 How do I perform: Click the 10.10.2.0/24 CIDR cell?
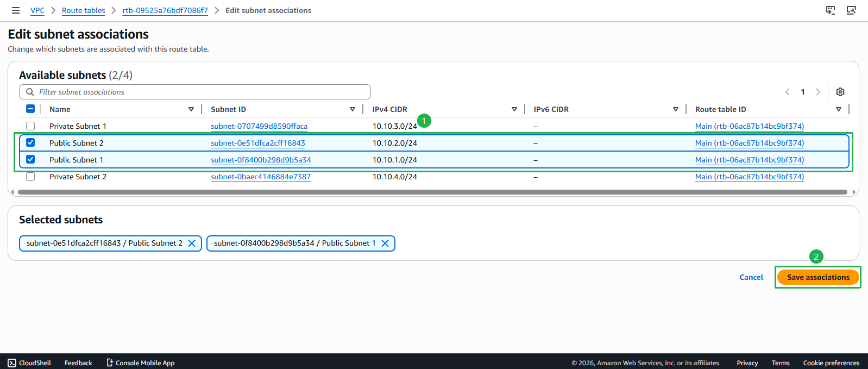point(395,143)
